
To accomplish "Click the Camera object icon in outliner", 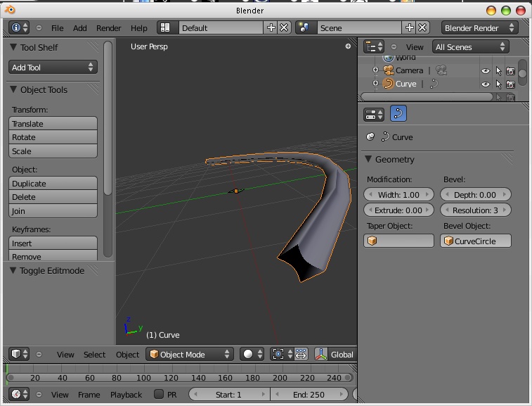I will pyautogui.click(x=388, y=70).
